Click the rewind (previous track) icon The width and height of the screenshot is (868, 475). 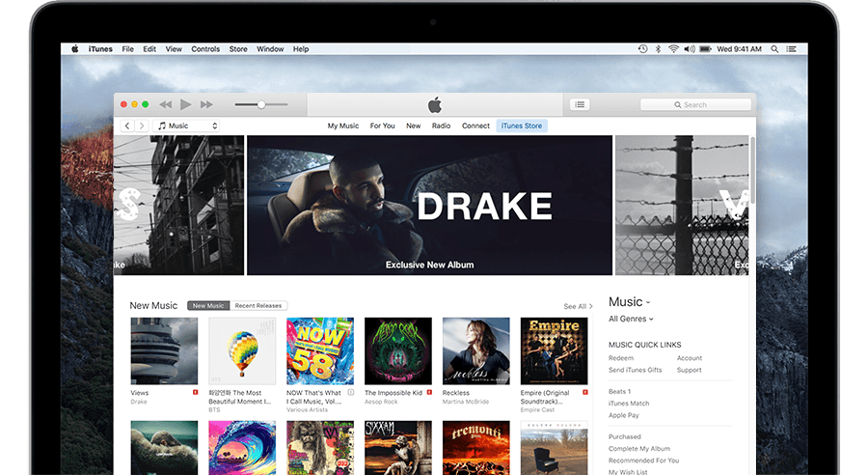pos(165,104)
